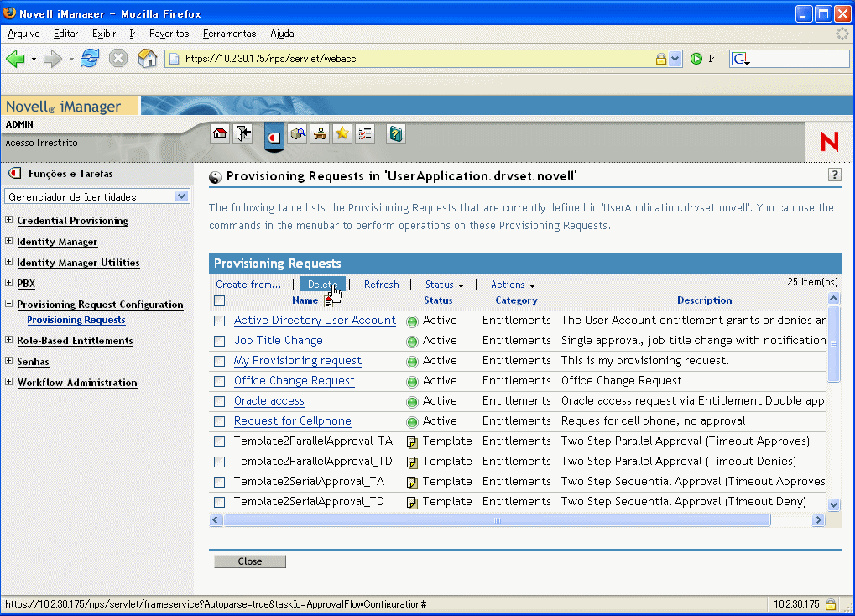This screenshot has width=855, height=616.
Task: Click the Provisioning Requests page title icon
Action: pyautogui.click(x=216, y=177)
